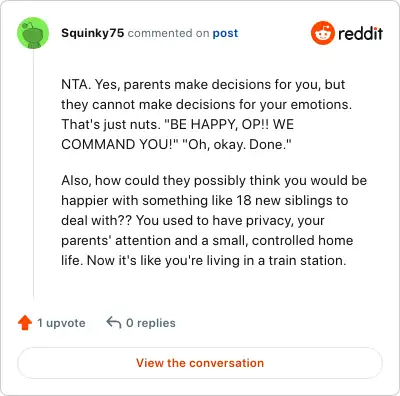Image resolution: width=400 pixels, height=396 pixels.
Task: Click the paragraph starting "Also, how could"
Action: click(x=214, y=220)
